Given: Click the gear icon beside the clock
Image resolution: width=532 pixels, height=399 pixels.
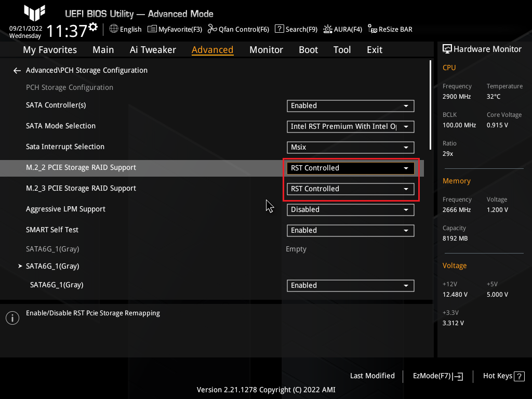Looking at the screenshot, I should click(x=93, y=27).
